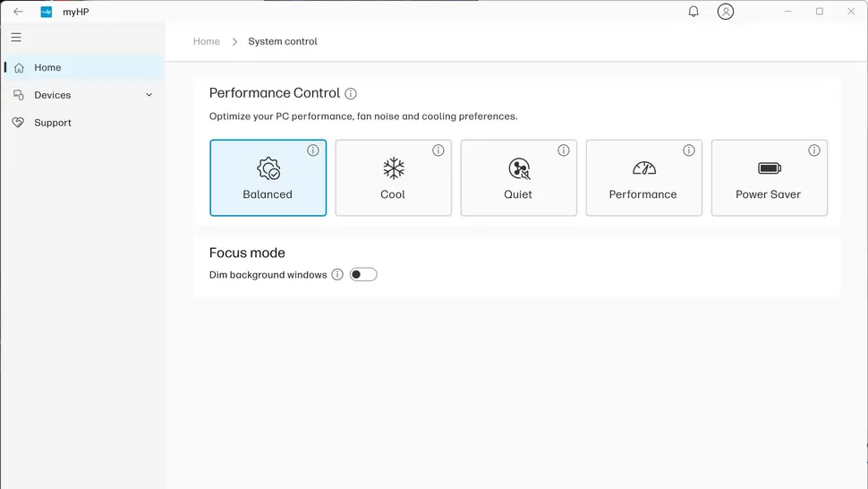Click the info icon beside Performance Control
This screenshot has width=868, height=489.
[351, 94]
